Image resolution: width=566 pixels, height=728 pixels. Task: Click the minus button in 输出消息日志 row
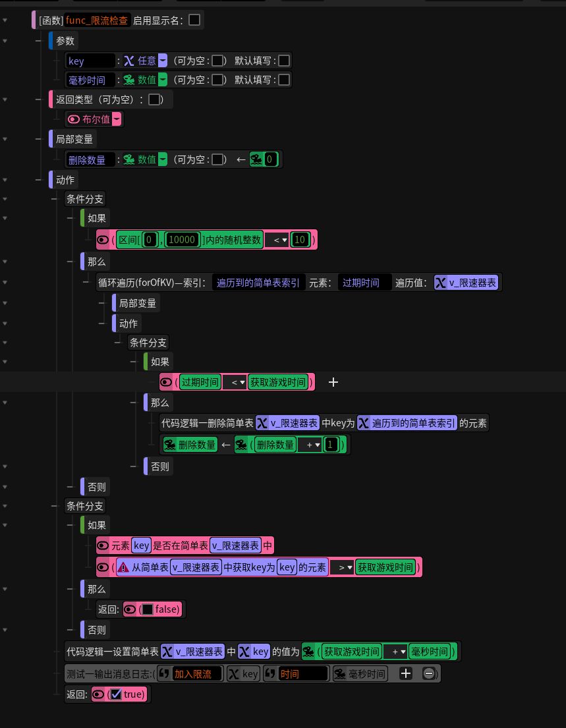coord(428,673)
